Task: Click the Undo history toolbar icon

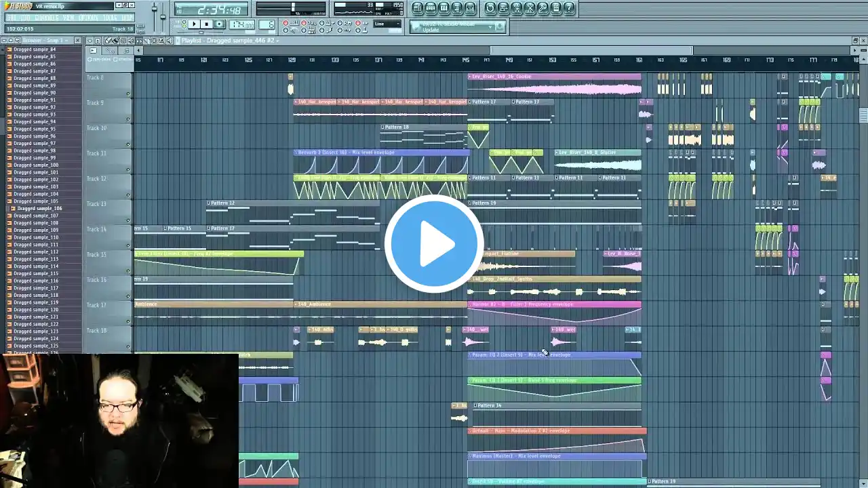Action: pos(490,8)
